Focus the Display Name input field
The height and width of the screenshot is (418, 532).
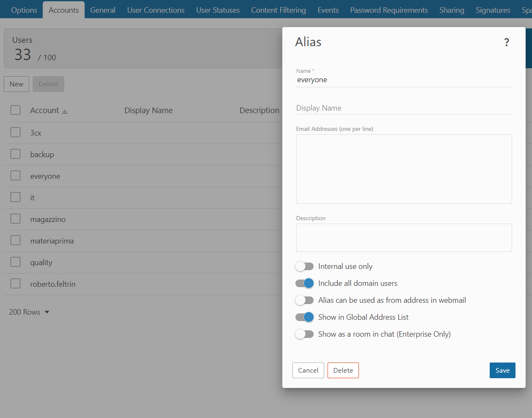404,108
